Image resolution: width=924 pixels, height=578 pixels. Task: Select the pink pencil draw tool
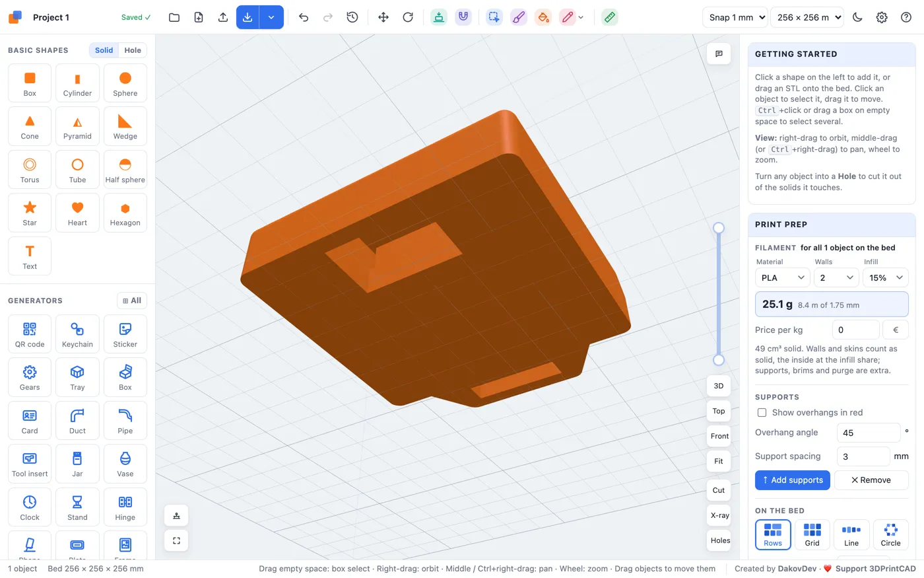coord(568,17)
